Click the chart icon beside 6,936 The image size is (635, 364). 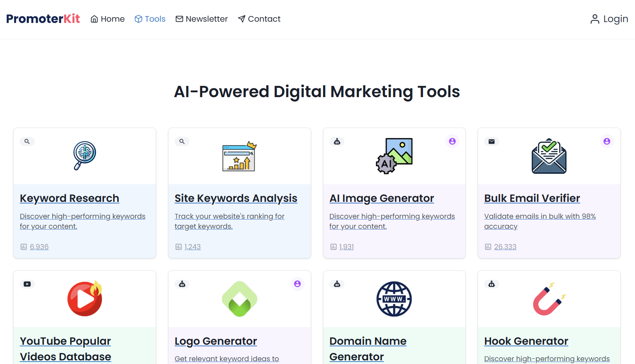[x=24, y=247]
